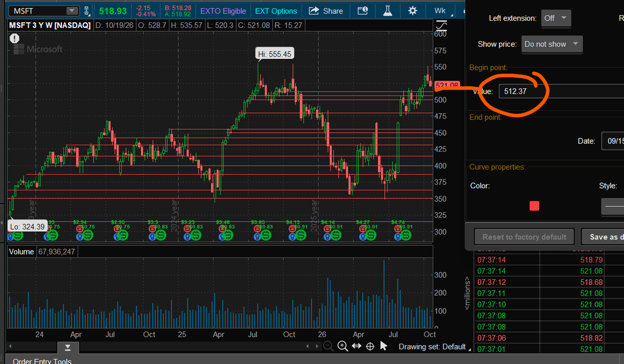Click the 518.93 last price
Image resolution: width=624 pixels, height=364 pixels.
pos(113,11)
